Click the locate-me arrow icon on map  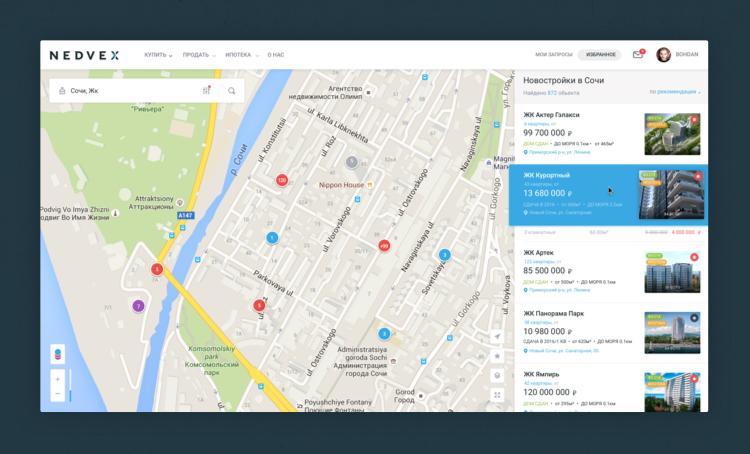pyautogui.click(x=497, y=337)
